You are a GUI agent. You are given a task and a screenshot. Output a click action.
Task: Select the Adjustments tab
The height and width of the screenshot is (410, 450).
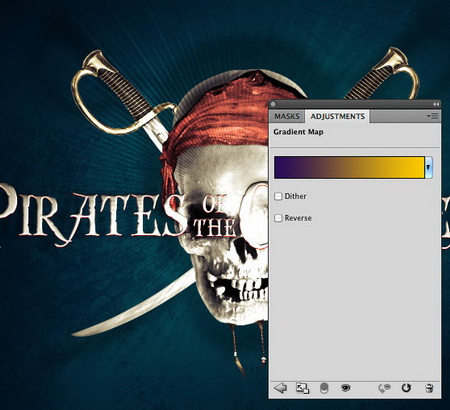coord(337,116)
